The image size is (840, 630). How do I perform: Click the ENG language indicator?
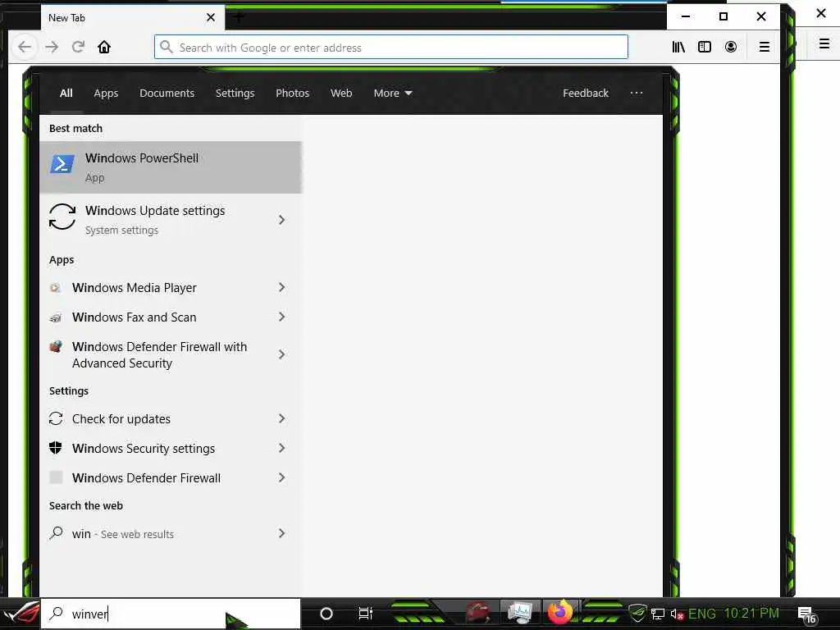point(702,614)
